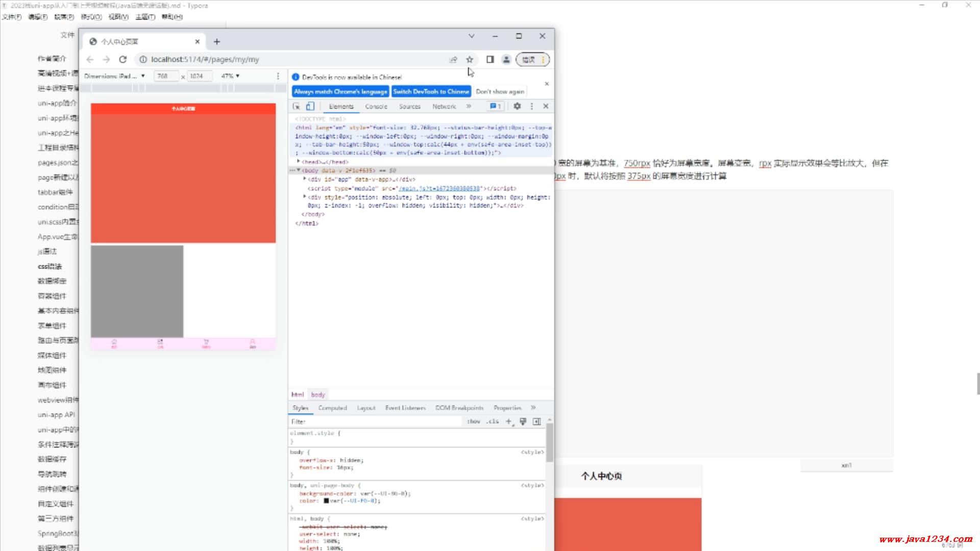Screen dimensions: 980x551
Task: Select uni-app API in Typora outline
Action: point(56,415)
